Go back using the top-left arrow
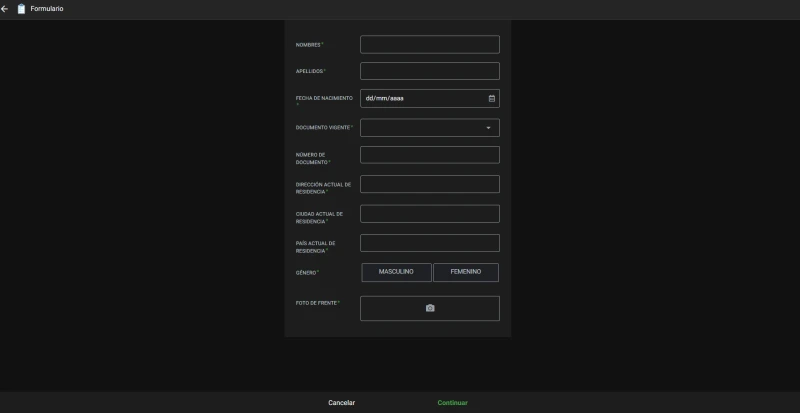This screenshot has height=413, width=800. tap(5, 9)
